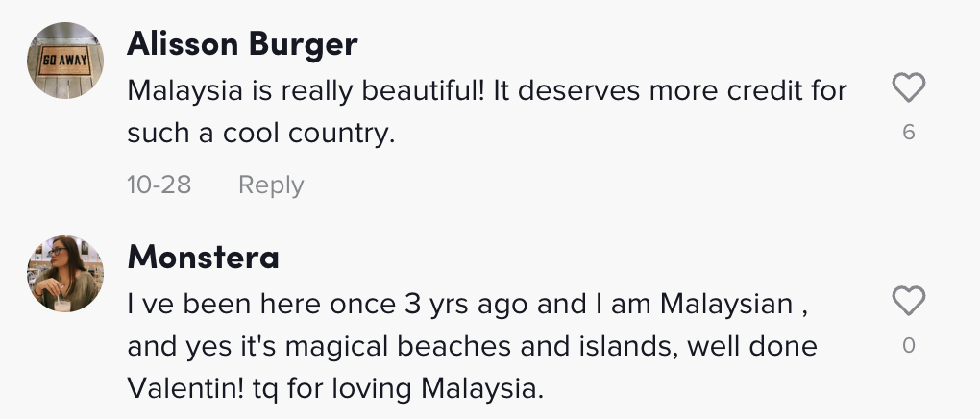
Task: Click the Monstera username
Action: click(x=203, y=257)
